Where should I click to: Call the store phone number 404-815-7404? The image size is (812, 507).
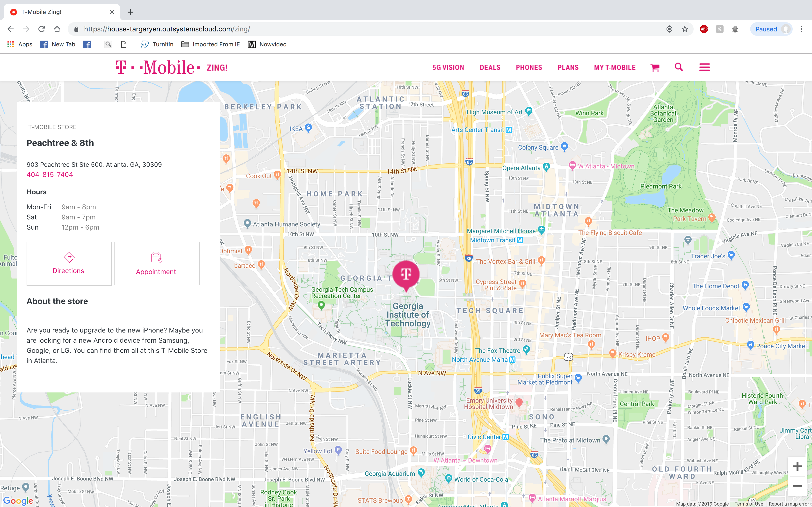(50, 175)
